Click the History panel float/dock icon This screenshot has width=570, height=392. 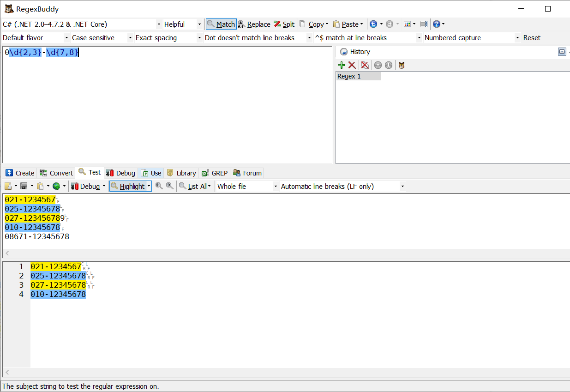(x=562, y=52)
